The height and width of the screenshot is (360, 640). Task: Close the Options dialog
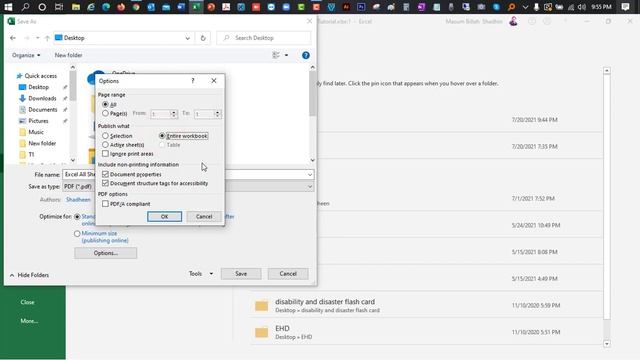click(214, 81)
